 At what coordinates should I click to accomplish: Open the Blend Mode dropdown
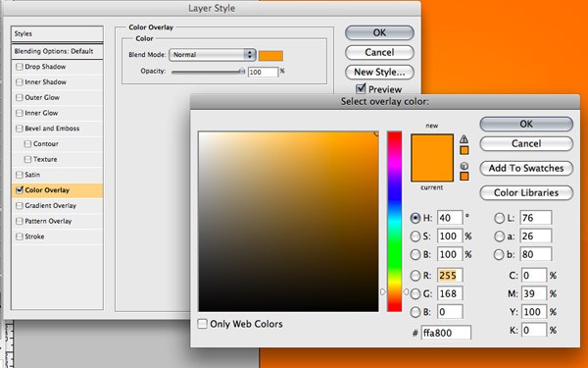tap(213, 55)
